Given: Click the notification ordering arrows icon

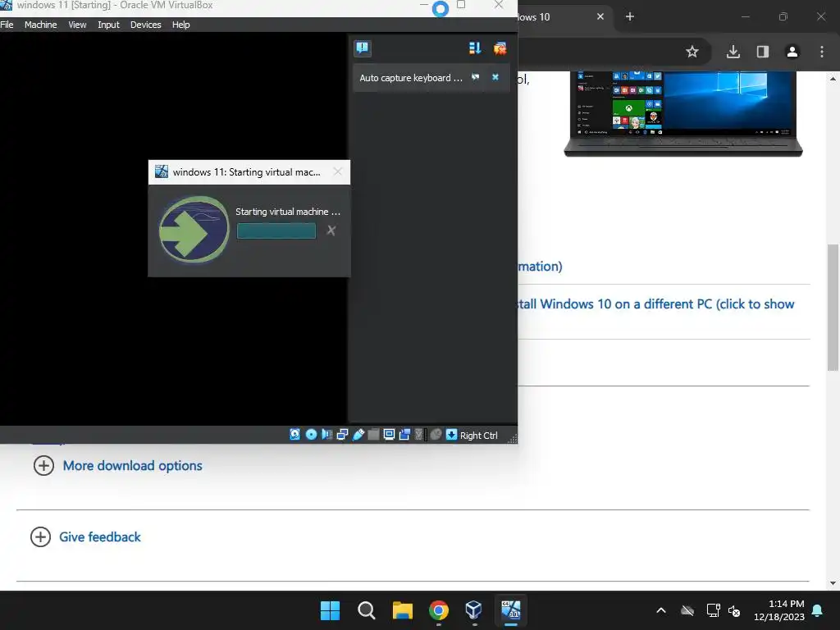Looking at the screenshot, I should (475, 48).
